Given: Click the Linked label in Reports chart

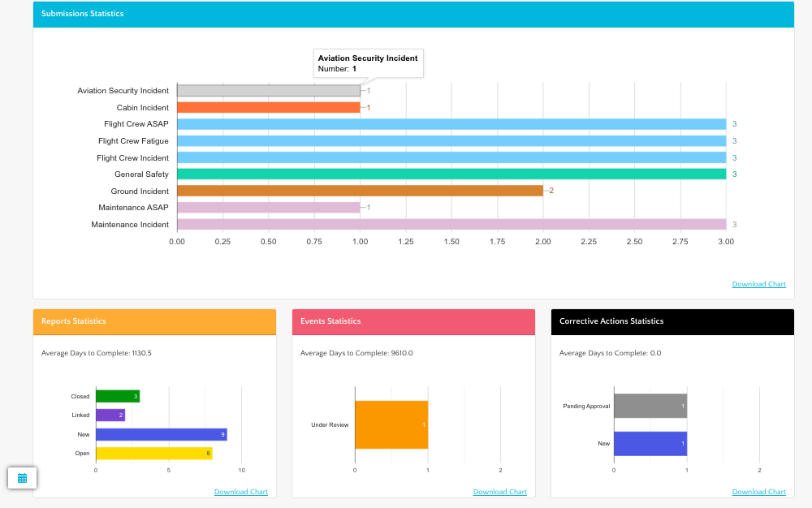Looking at the screenshot, I should (x=80, y=415).
